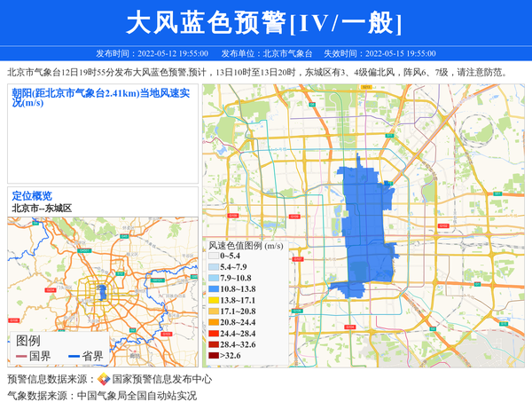Open the Beijing overview map thumbnail
Image resolution: width=532 pixels, height=418 pixels.
[103, 292]
